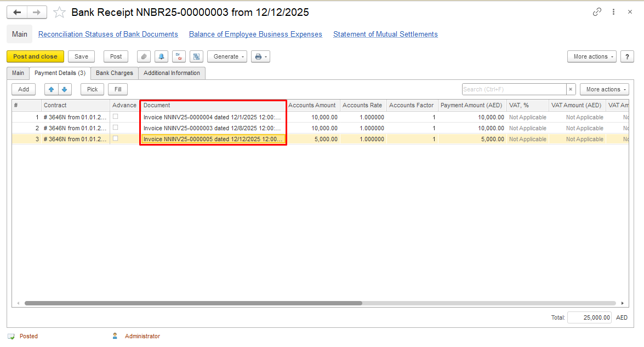644x347 pixels.
Task: Move the selected row down
Action: tap(65, 89)
